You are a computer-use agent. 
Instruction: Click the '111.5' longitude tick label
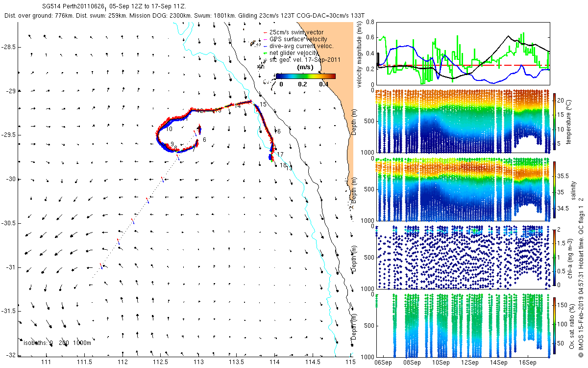(x=84, y=362)
